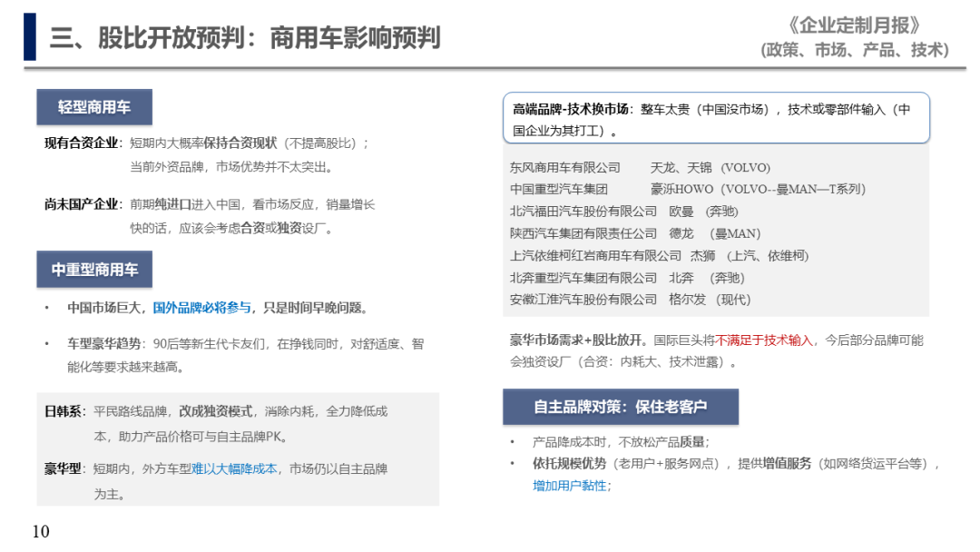Viewport: 980px width, 552px height.
Task: Click the row 东风商用车有限公司
Action: coord(565,168)
